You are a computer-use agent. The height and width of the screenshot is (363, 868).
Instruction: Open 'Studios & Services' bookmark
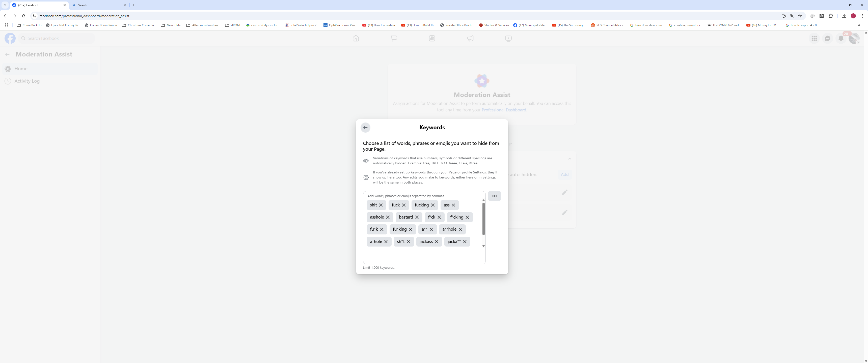click(x=494, y=25)
